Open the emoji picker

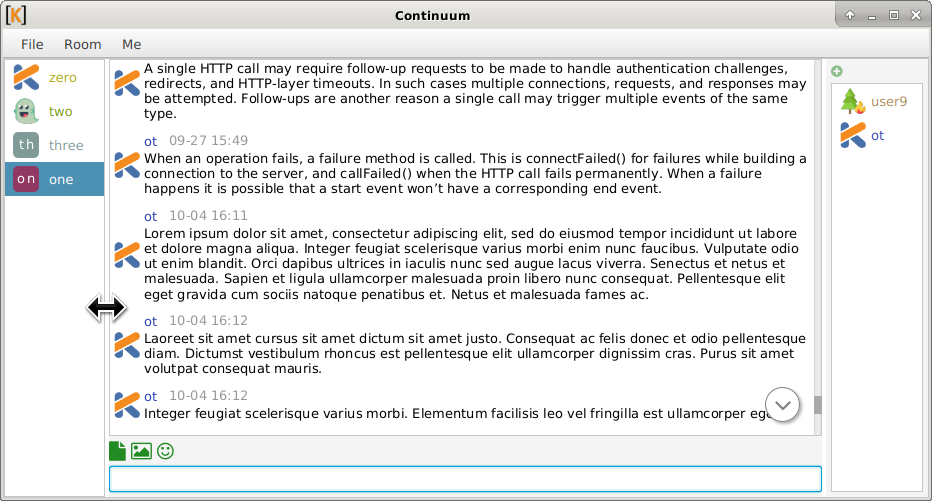coord(165,451)
